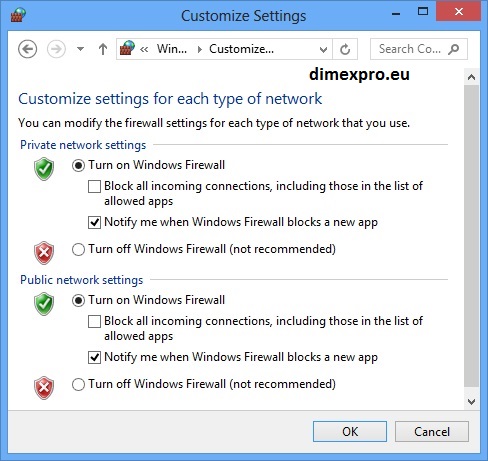Viewport: 488px width, 461px height.
Task: Check public Block all incoming connections box
Action: click(94, 322)
